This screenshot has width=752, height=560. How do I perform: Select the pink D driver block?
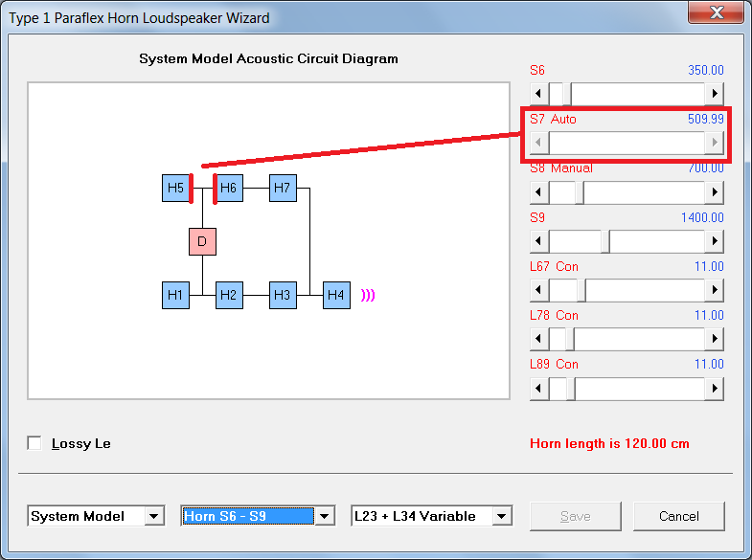[x=202, y=242]
